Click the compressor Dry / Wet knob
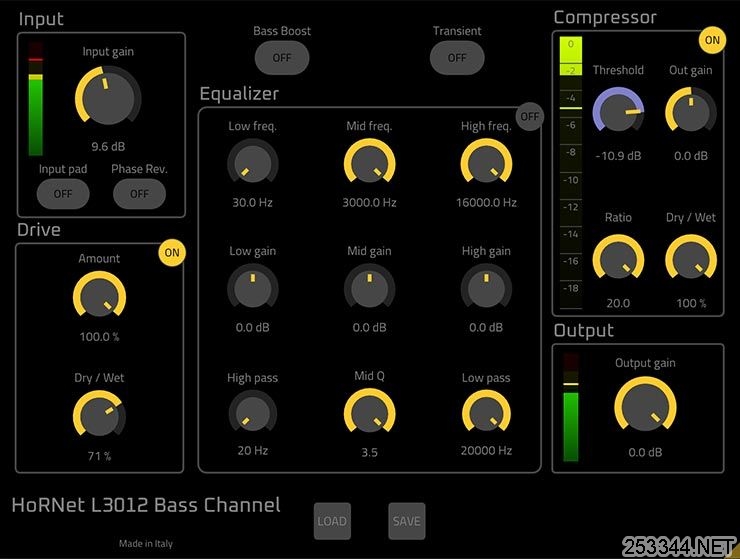 click(x=691, y=257)
